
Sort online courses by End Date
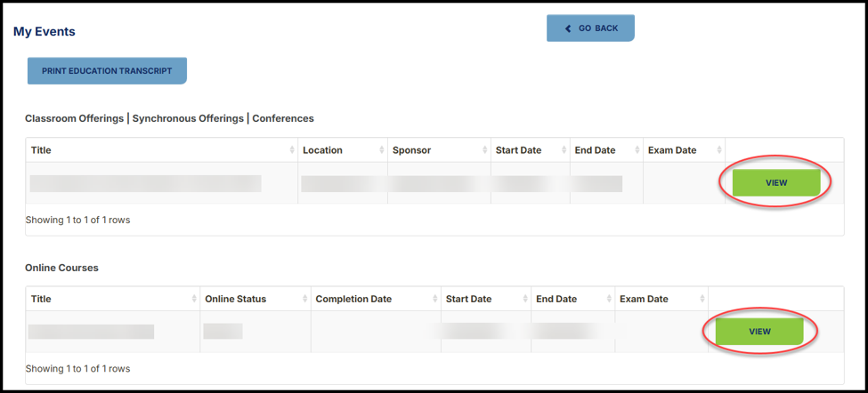click(573, 299)
